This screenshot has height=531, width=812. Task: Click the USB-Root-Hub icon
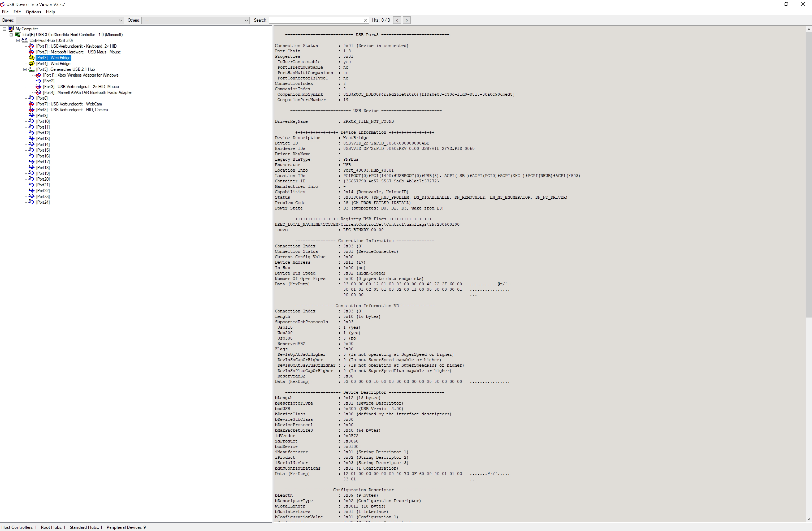pos(25,40)
